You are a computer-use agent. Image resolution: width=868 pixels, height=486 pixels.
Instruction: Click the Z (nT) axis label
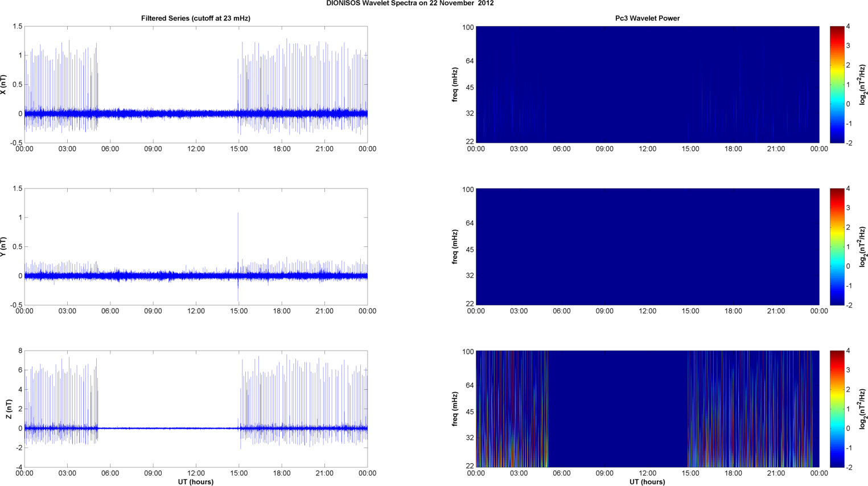click(x=9, y=409)
